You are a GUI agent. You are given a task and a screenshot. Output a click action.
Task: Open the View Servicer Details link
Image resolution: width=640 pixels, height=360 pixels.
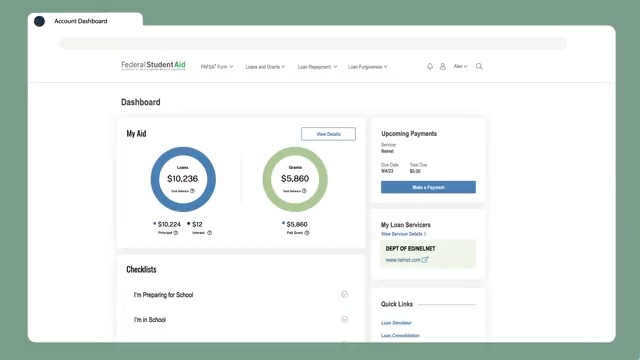click(404, 234)
